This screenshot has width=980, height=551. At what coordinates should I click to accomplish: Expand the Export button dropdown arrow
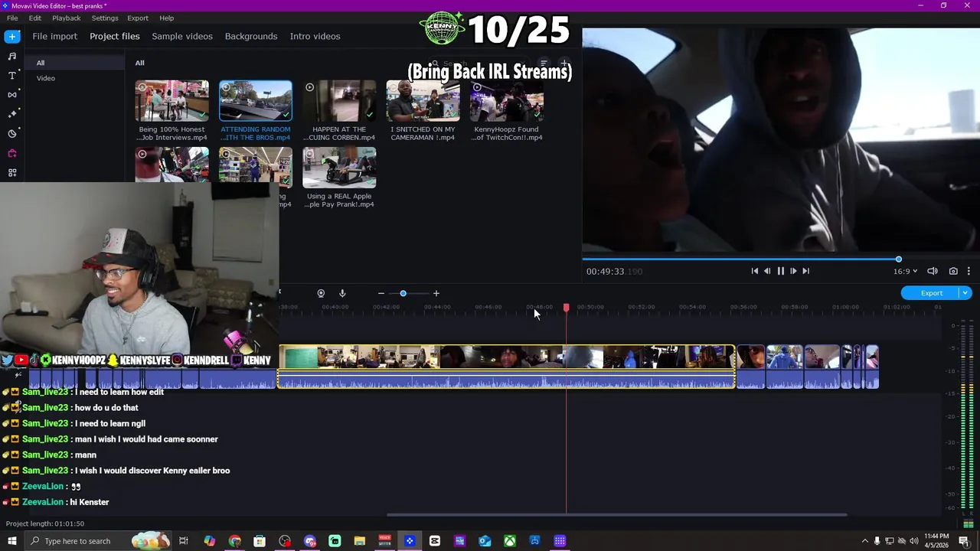(x=965, y=293)
